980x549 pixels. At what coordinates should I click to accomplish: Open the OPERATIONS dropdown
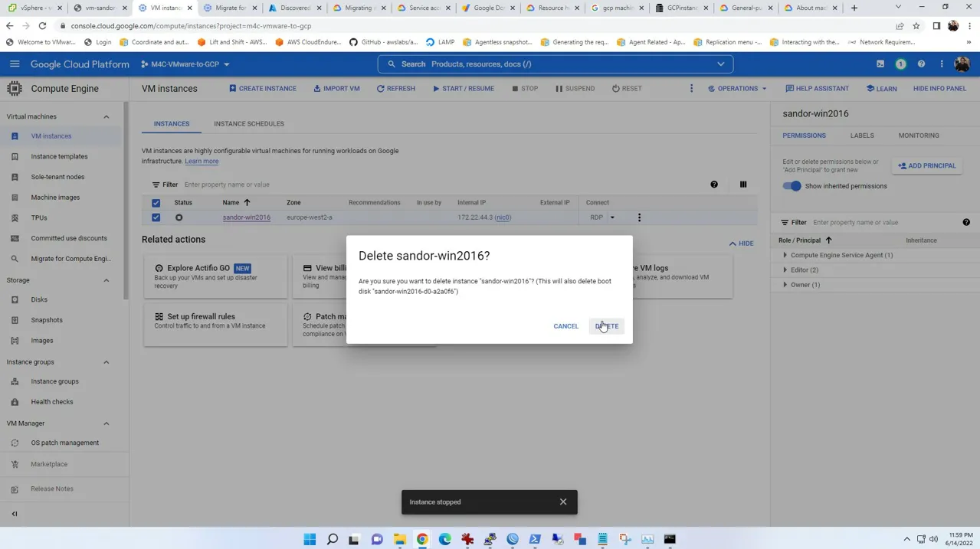pyautogui.click(x=737, y=89)
